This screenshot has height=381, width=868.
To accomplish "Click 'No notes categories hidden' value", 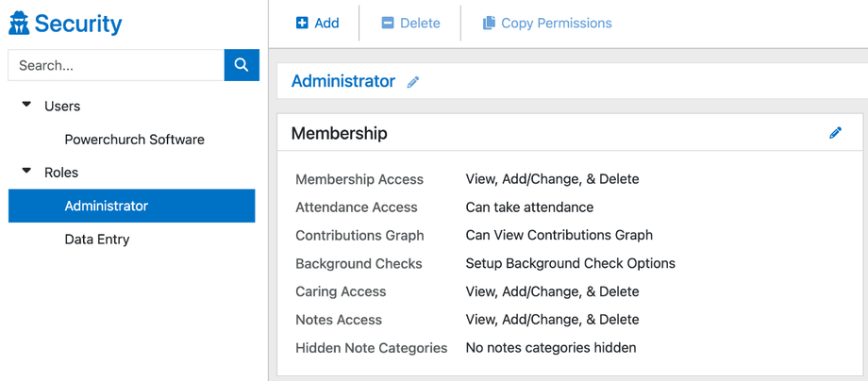I will pyautogui.click(x=551, y=348).
